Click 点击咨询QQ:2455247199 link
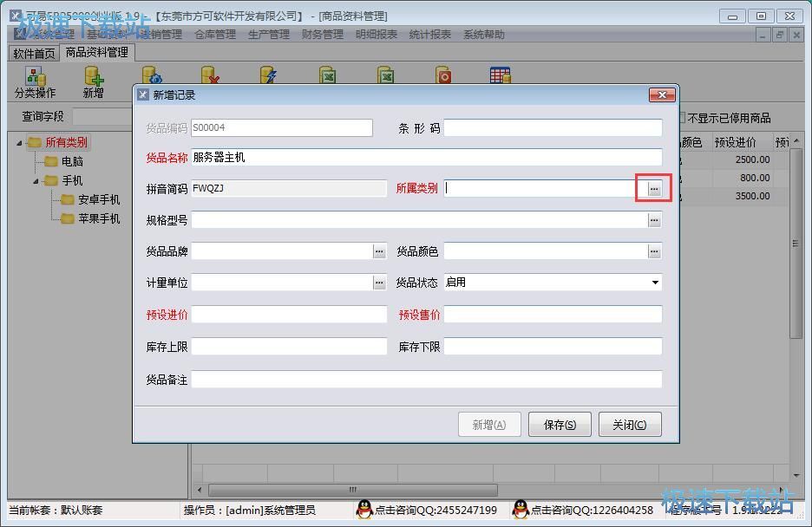The width and height of the screenshot is (812, 527). point(435,510)
